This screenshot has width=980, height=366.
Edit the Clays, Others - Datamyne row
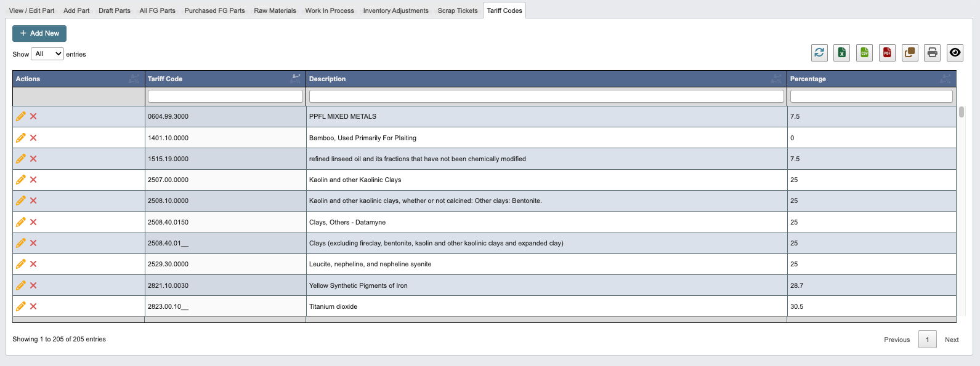[20, 222]
